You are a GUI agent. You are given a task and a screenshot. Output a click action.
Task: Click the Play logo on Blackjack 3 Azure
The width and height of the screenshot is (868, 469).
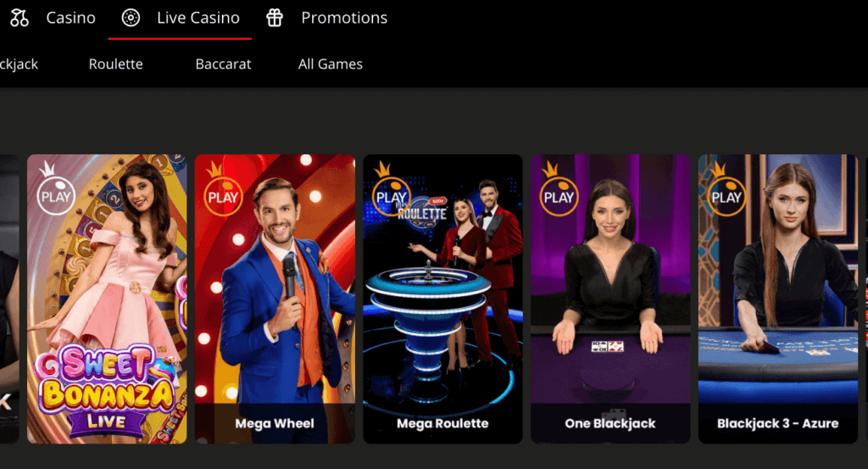pyautogui.click(x=726, y=189)
